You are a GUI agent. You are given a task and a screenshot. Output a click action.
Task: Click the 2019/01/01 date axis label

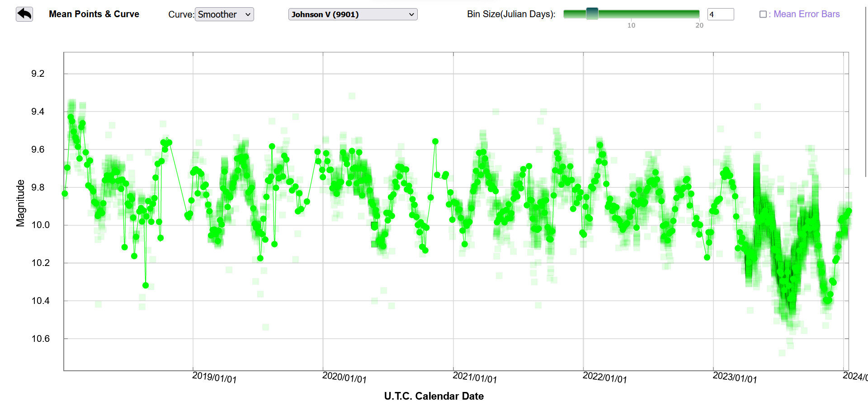pyautogui.click(x=214, y=377)
